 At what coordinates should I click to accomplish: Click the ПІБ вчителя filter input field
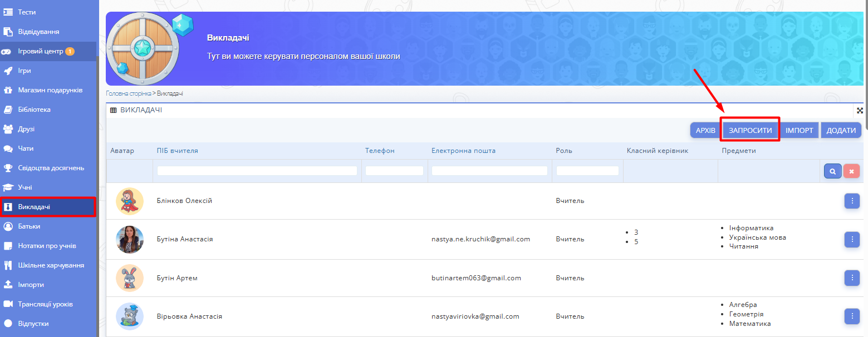tap(257, 171)
